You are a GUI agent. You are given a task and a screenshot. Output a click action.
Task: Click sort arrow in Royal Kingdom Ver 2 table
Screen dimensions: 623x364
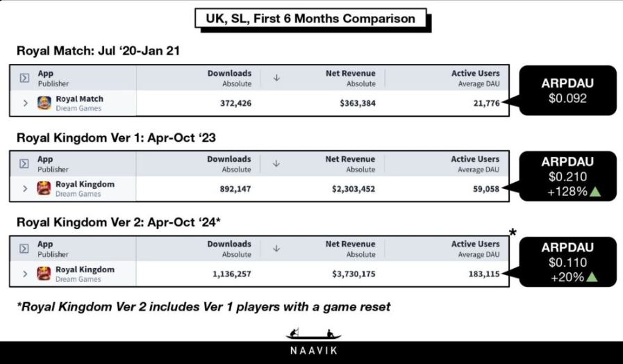(x=276, y=249)
